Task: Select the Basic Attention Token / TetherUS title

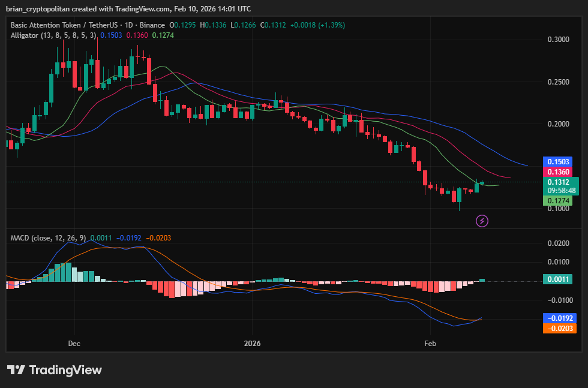Action: [x=64, y=25]
